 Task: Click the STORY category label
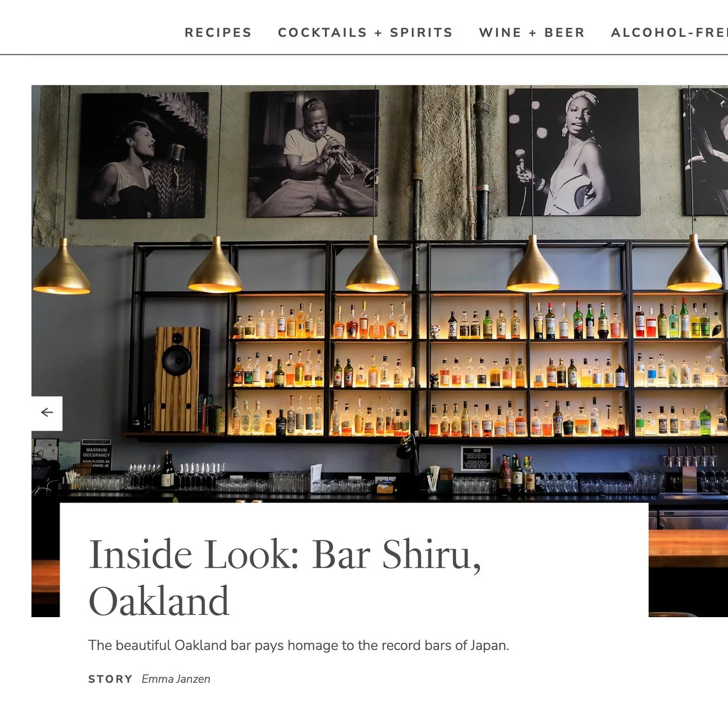click(110, 679)
